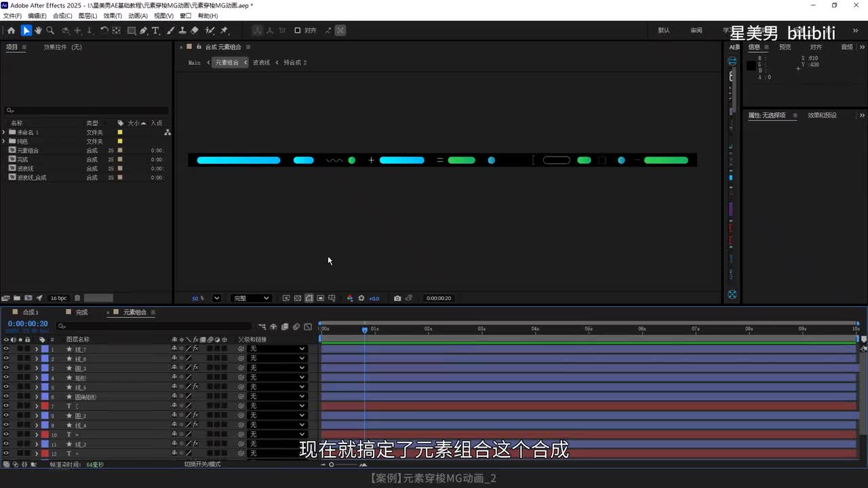
Task: Select the Pan Behind anchor point tool
Action: click(x=117, y=30)
